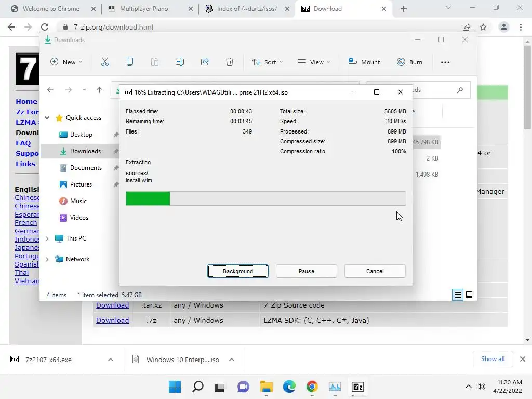Expand the Network tree node
532x399 pixels.
[x=47, y=259]
